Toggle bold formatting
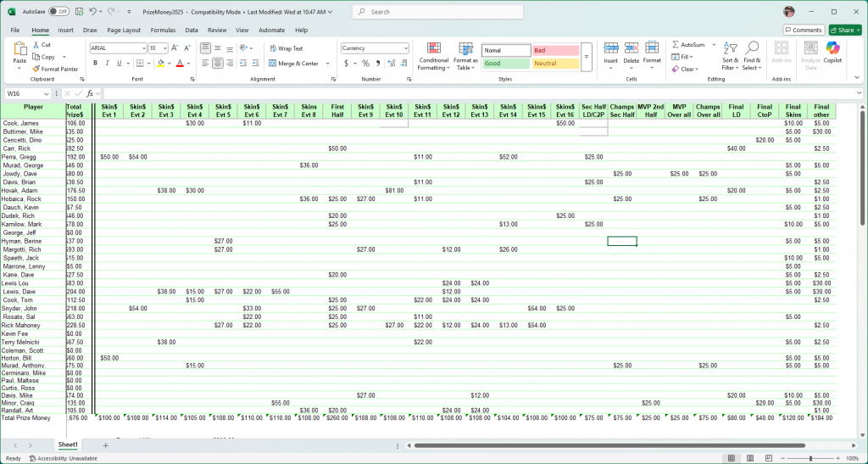This screenshot has height=464, width=868. (x=95, y=64)
